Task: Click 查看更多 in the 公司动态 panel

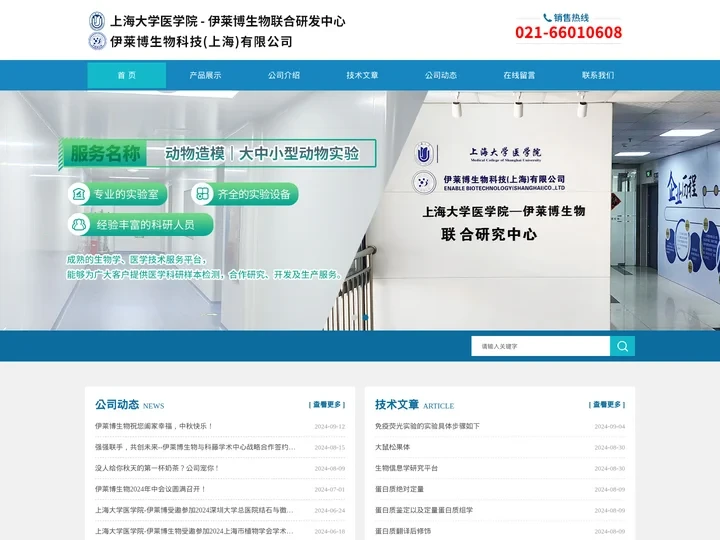Action: pos(327,405)
